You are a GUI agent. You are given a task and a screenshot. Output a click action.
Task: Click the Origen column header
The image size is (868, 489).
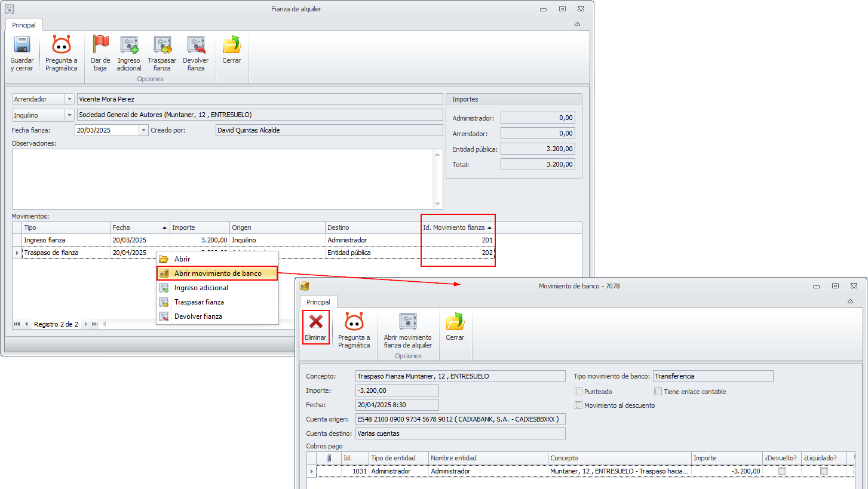pyautogui.click(x=278, y=227)
